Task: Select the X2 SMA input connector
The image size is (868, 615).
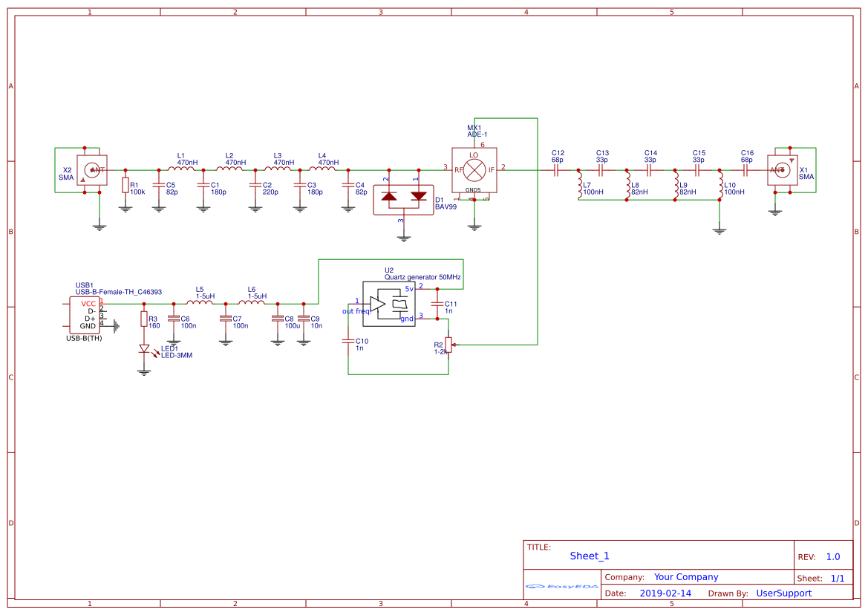Action: [92, 170]
